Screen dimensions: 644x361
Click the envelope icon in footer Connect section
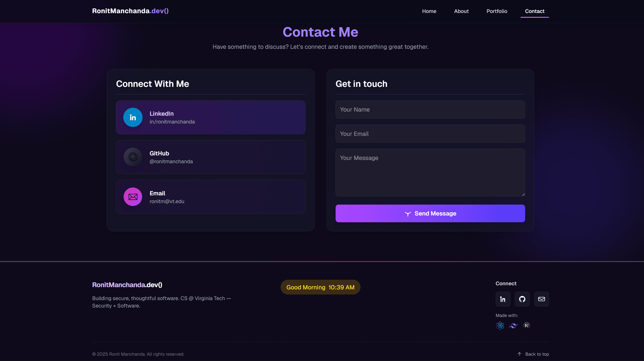[x=541, y=299]
